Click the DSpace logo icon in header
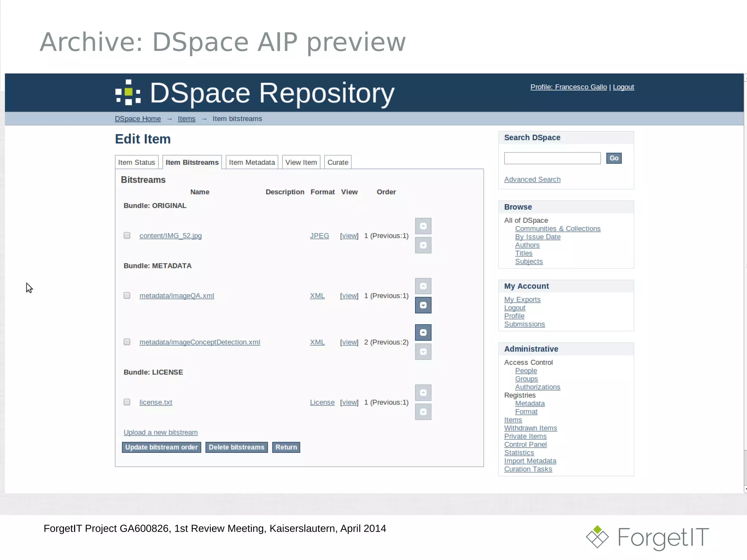The width and height of the screenshot is (747, 560). (128, 92)
